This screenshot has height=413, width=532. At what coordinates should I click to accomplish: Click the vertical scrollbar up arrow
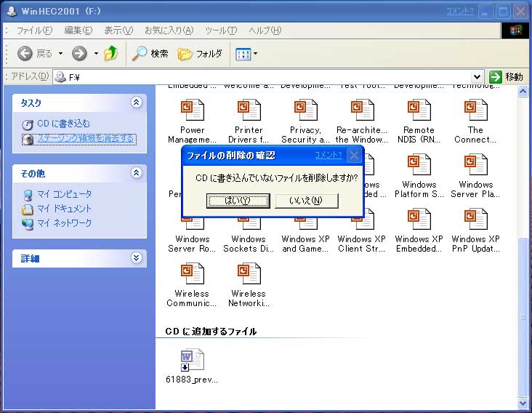(523, 92)
